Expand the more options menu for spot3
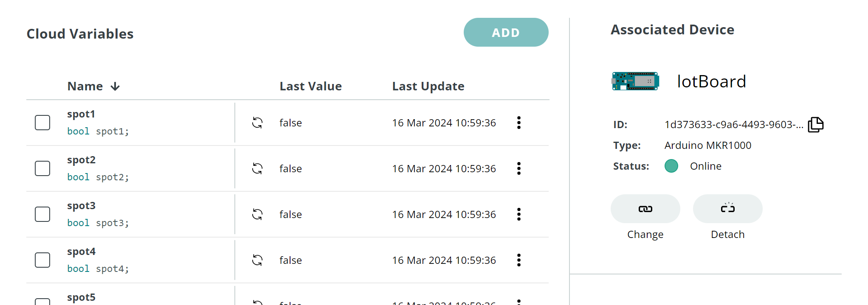The height and width of the screenshot is (305, 868). coord(519,214)
